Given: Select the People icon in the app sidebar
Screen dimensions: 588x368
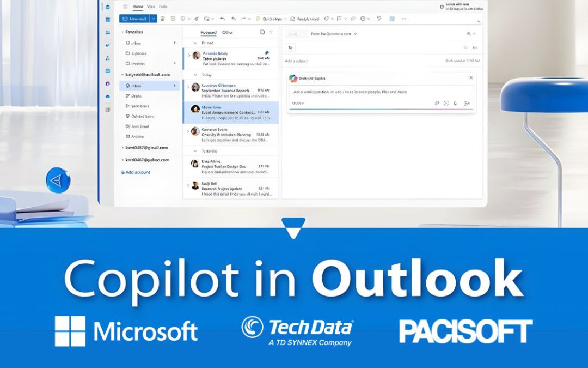Looking at the screenshot, I should pyautogui.click(x=108, y=33).
